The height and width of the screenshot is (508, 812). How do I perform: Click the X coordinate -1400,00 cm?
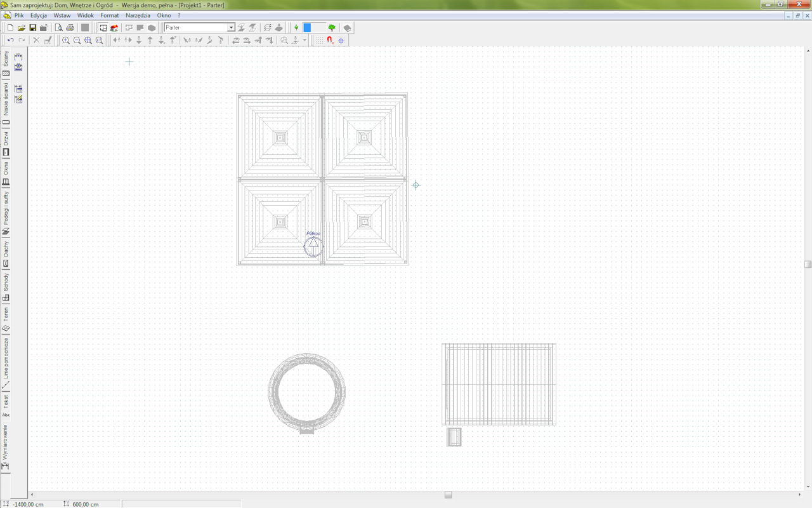(x=29, y=504)
